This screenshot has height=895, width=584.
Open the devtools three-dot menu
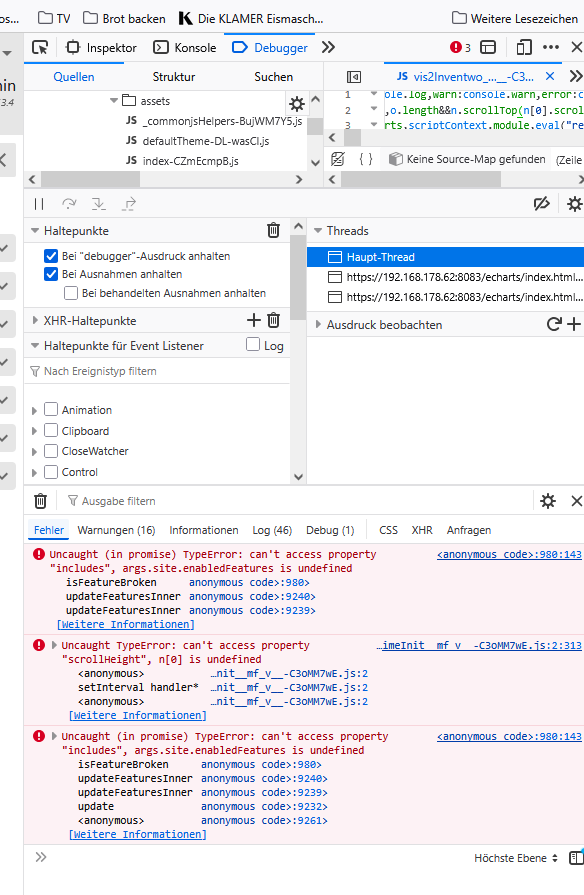(x=551, y=47)
